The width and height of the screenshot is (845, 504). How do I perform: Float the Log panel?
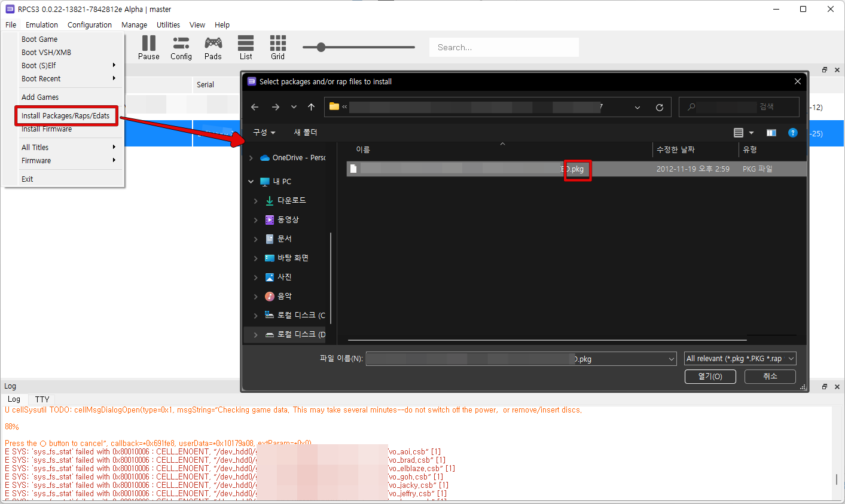[824, 387]
